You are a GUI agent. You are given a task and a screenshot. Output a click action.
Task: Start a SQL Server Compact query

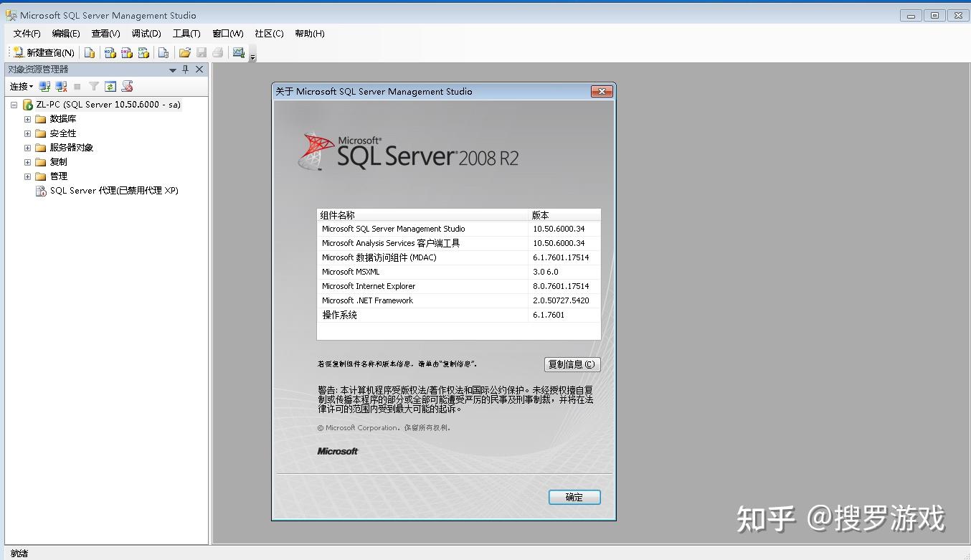164,52
